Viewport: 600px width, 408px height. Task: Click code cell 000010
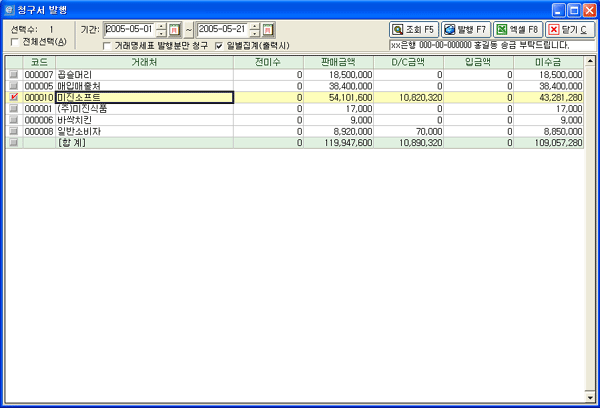(39, 97)
